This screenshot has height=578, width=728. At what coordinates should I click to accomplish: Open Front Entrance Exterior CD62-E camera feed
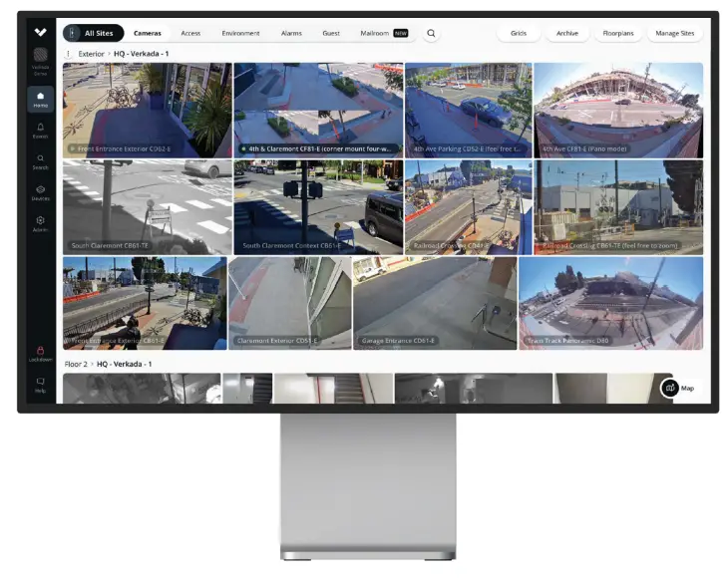pos(148,111)
